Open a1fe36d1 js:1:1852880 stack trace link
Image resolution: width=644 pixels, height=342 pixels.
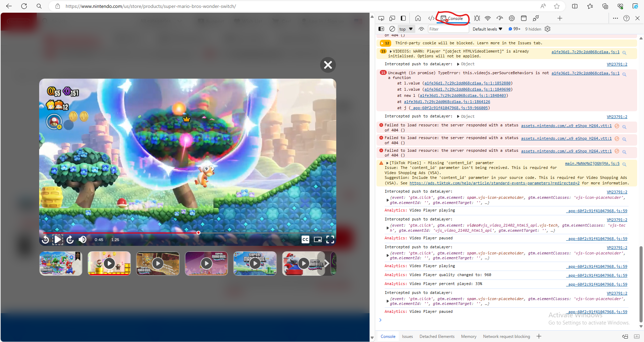pyautogui.click(x=467, y=83)
